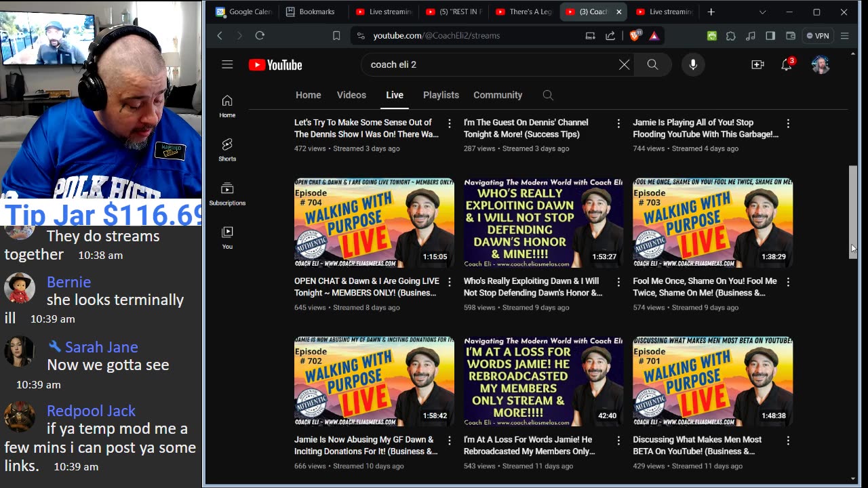Expand the browser tab search dropdown arrow
The width and height of the screenshot is (868, 488).
(x=762, y=12)
